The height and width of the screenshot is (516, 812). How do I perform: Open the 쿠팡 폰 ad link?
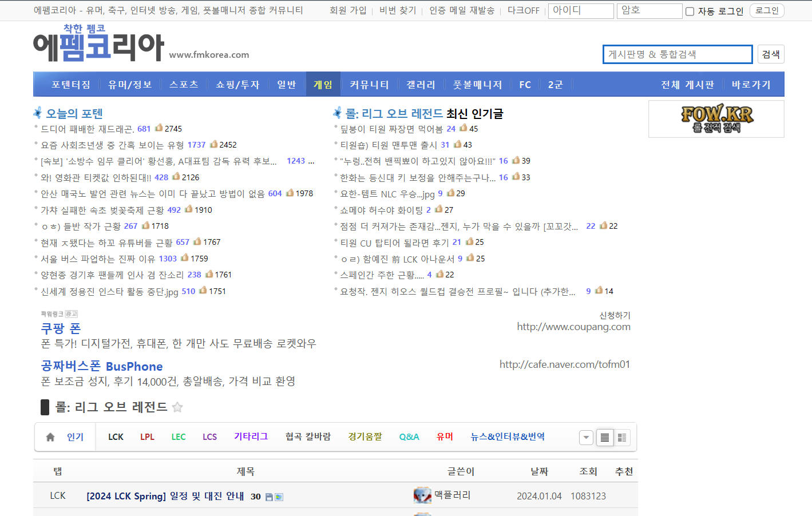tap(61, 328)
